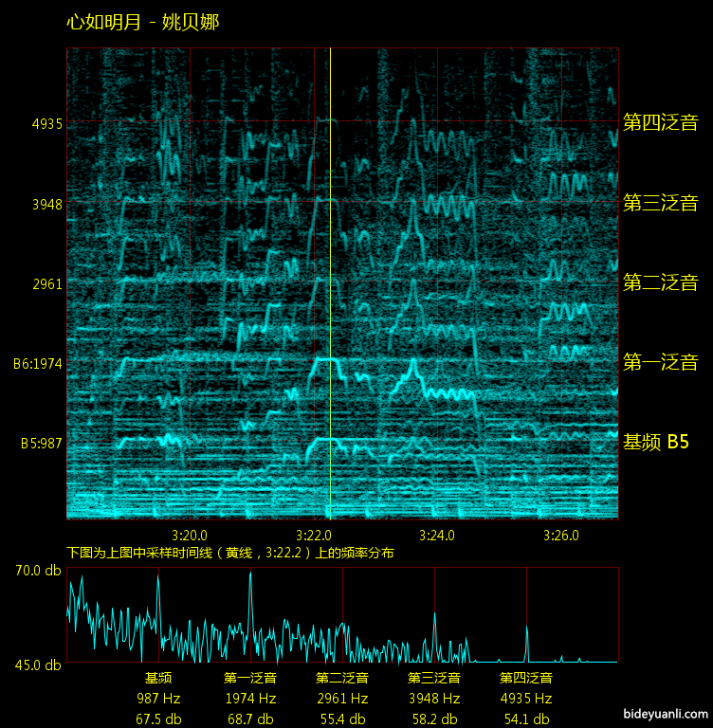The height and width of the screenshot is (728, 713).
Task: Click the 第四泛音 label beside the spectrogram
Action: click(660, 122)
